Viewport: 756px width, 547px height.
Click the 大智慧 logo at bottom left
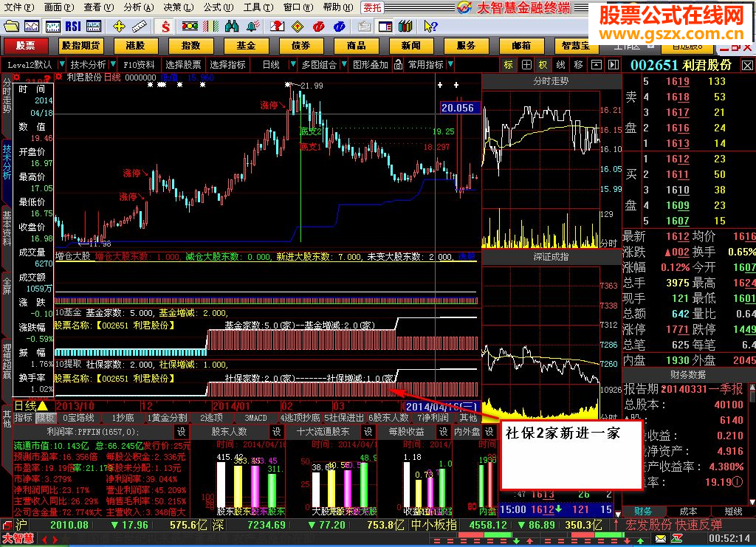click(18, 538)
